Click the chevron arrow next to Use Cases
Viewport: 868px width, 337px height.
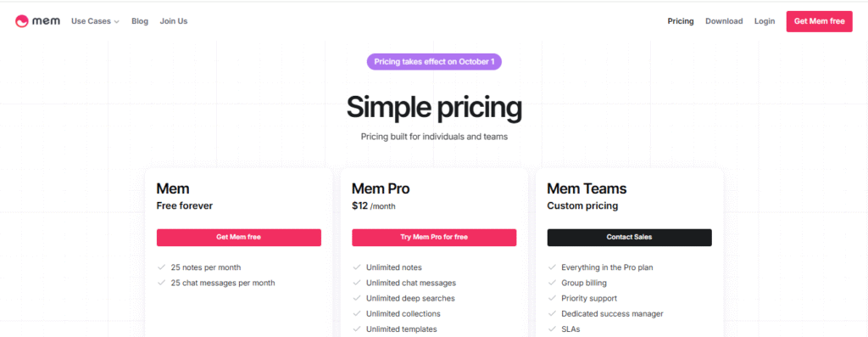tap(116, 21)
